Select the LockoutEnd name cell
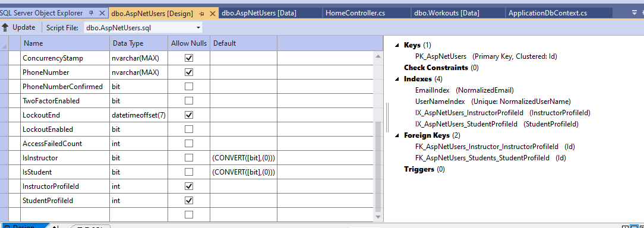 tap(65, 115)
